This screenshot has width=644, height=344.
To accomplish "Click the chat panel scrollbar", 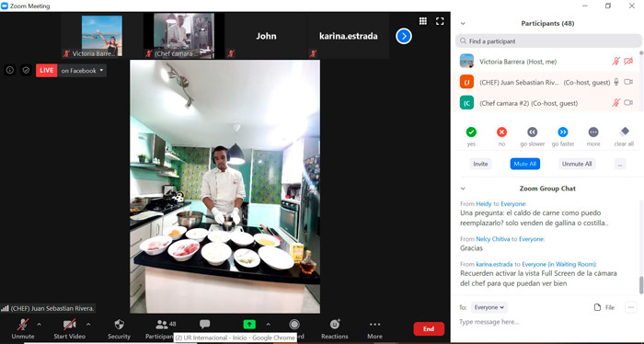I will 640,285.
